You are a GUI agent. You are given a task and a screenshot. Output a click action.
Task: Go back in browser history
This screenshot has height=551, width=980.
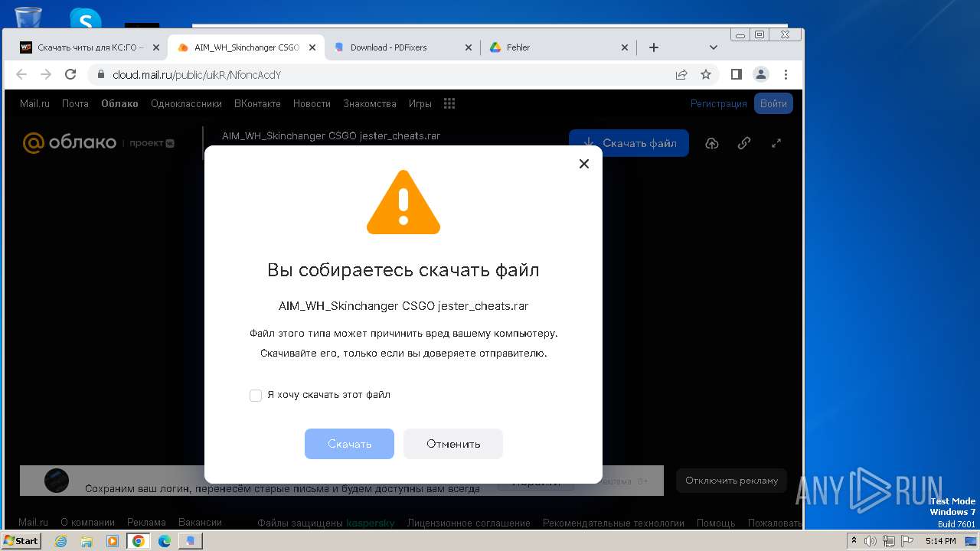pyautogui.click(x=21, y=74)
